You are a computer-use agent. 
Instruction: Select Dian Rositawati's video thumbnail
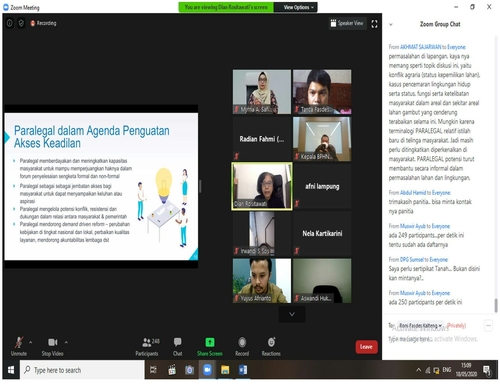coord(262,186)
